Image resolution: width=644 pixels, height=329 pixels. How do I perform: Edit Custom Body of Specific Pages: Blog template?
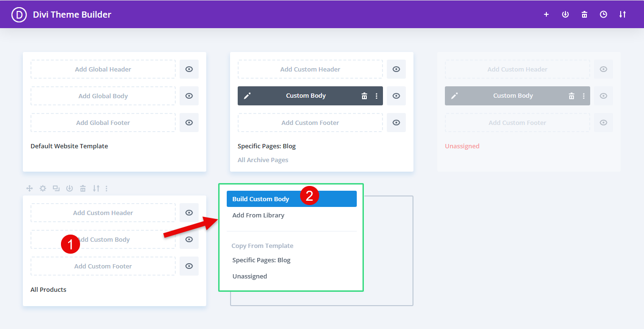click(x=247, y=96)
